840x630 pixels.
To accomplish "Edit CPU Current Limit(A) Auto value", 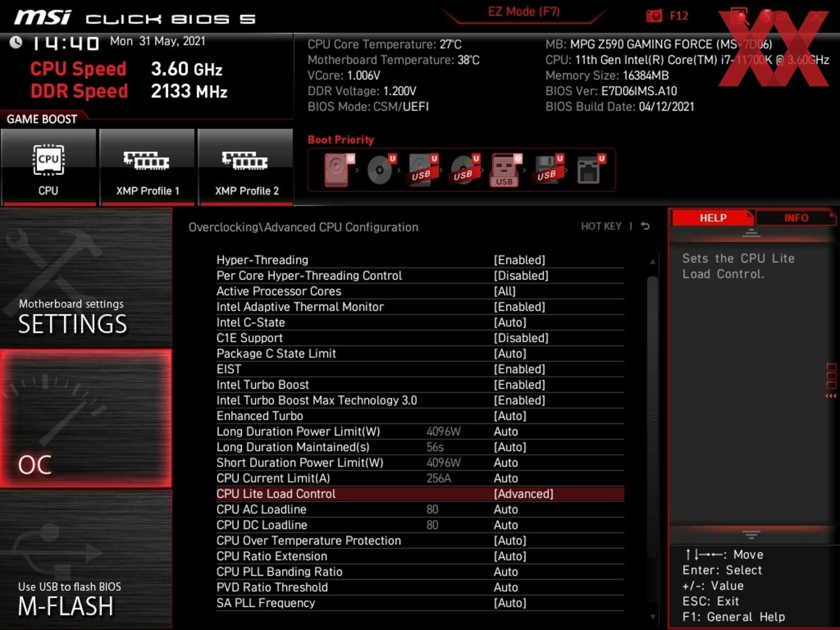I will click(506, 479).
